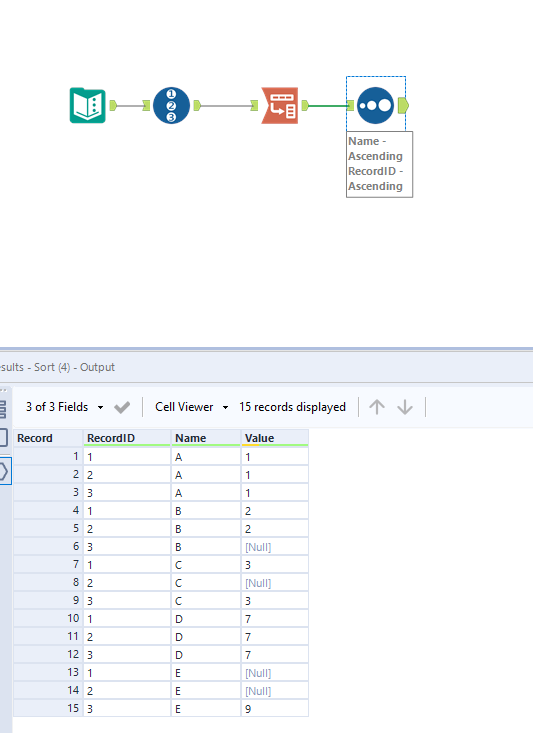Select Name cell B in row 4
The image size is (533, 733).
206,511
